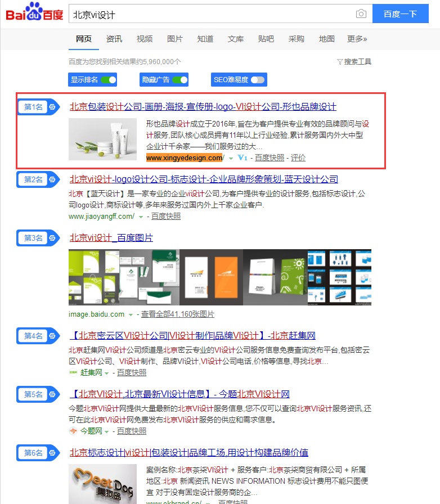Open 品牌工场 result title link
The width and height of the screenshot is (440, 504).
coord(189,453)
